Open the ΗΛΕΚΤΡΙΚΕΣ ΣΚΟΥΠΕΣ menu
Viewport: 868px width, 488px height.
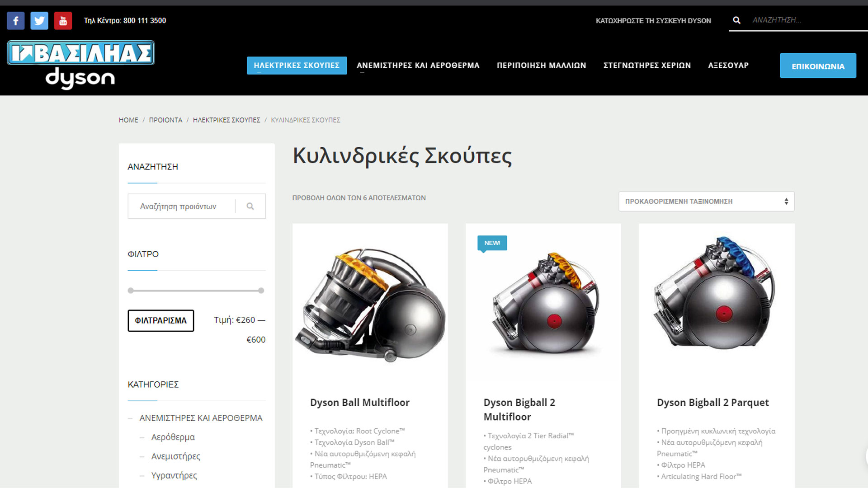(x=297, y=66)
